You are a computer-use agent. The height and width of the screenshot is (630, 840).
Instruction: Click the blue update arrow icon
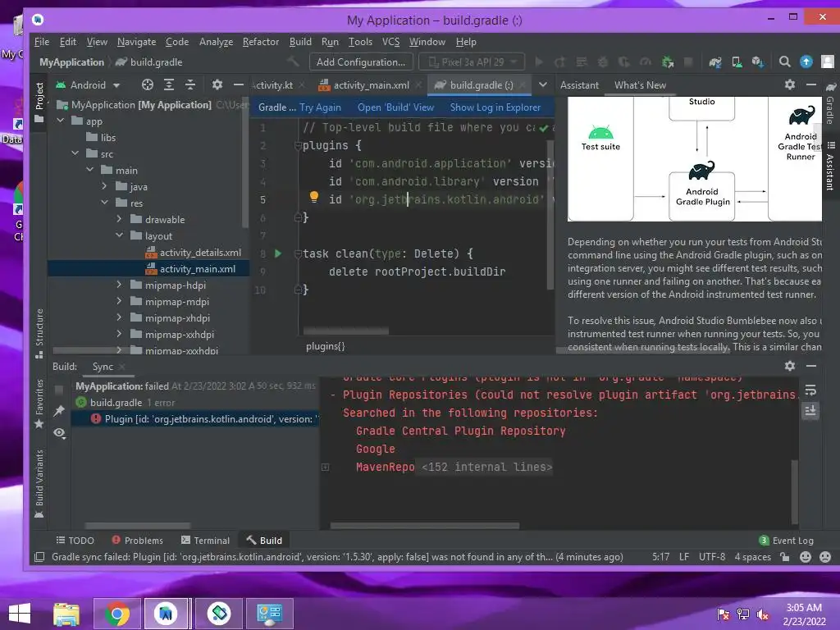[x=806, y=62]
